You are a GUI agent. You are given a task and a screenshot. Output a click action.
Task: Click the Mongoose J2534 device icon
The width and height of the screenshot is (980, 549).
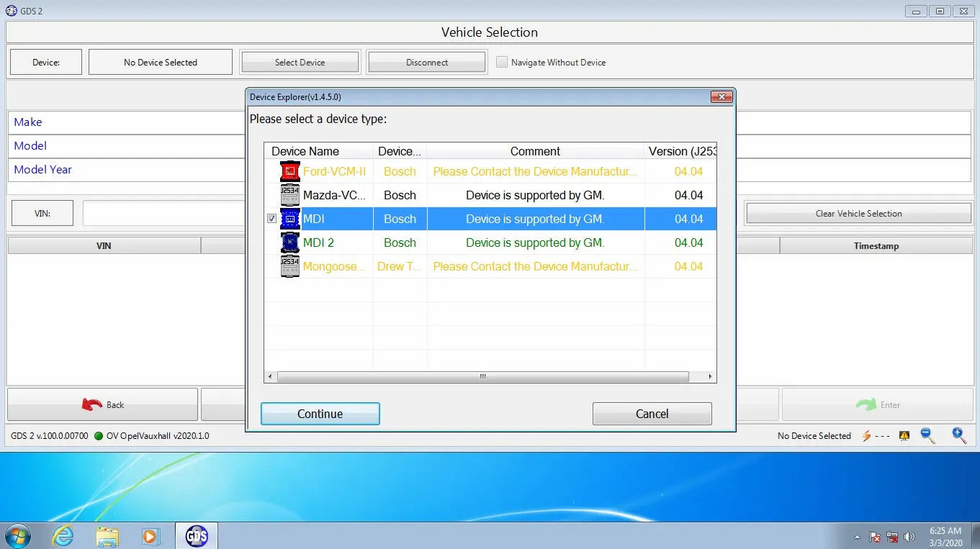[x=289, y=266]
